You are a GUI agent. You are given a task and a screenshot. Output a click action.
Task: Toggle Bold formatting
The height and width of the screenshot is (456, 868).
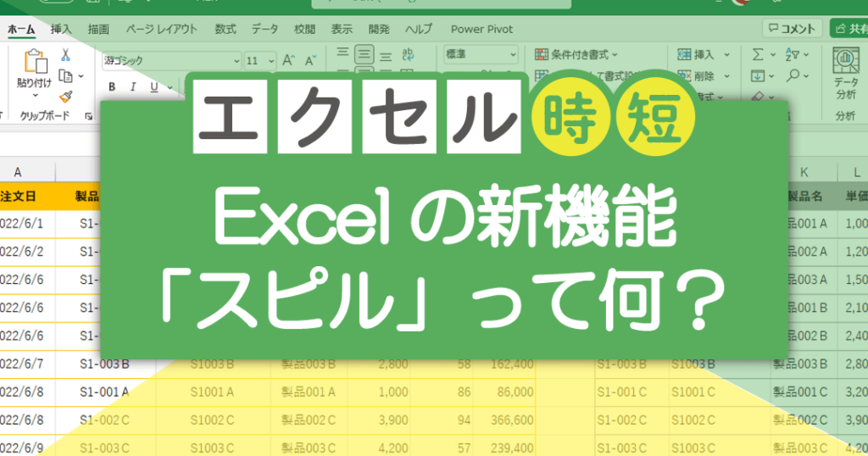tap(112, 87)
